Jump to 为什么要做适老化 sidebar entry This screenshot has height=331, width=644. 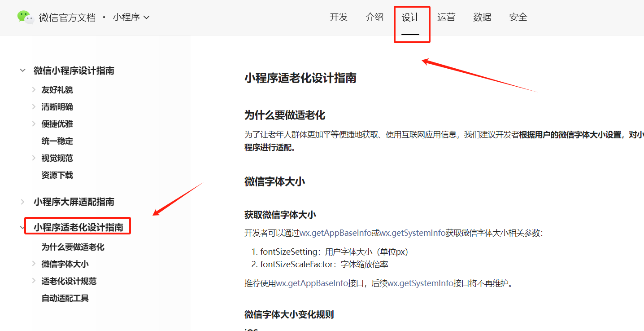pyautogui.click(x=73, y=247)
